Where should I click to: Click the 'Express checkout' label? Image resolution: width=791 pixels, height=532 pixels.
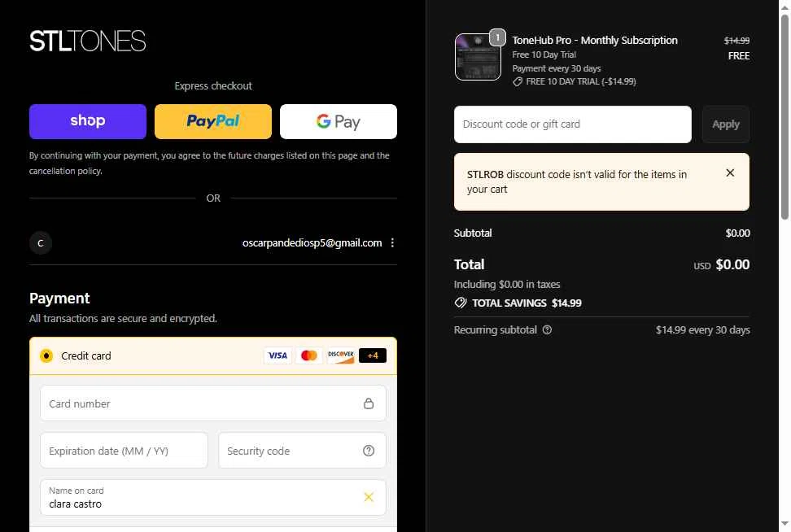coord(213,86)
